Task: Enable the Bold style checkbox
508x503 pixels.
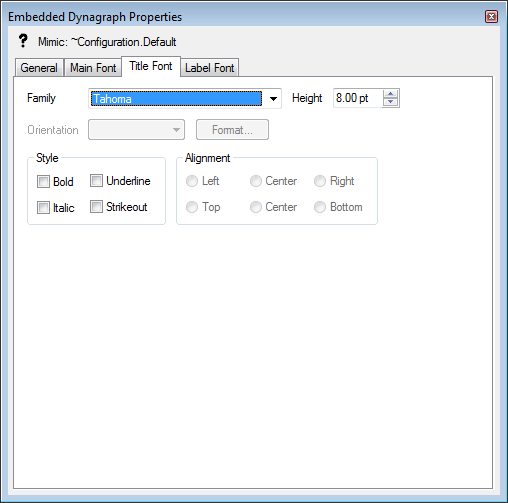Action: click(x=43, y=182)
